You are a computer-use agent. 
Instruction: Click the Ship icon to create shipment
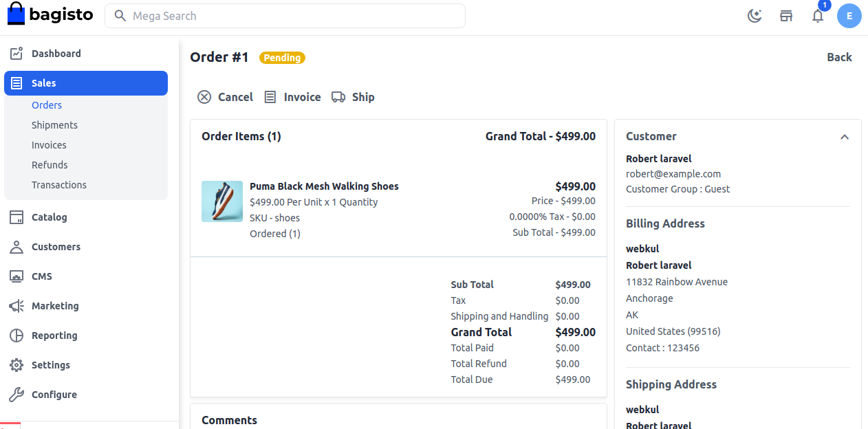coord(337,97)
